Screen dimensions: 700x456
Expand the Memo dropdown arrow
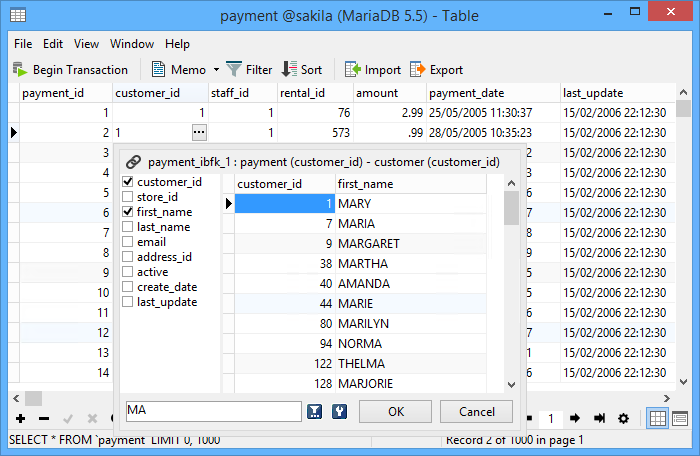[x=216, y=70]
